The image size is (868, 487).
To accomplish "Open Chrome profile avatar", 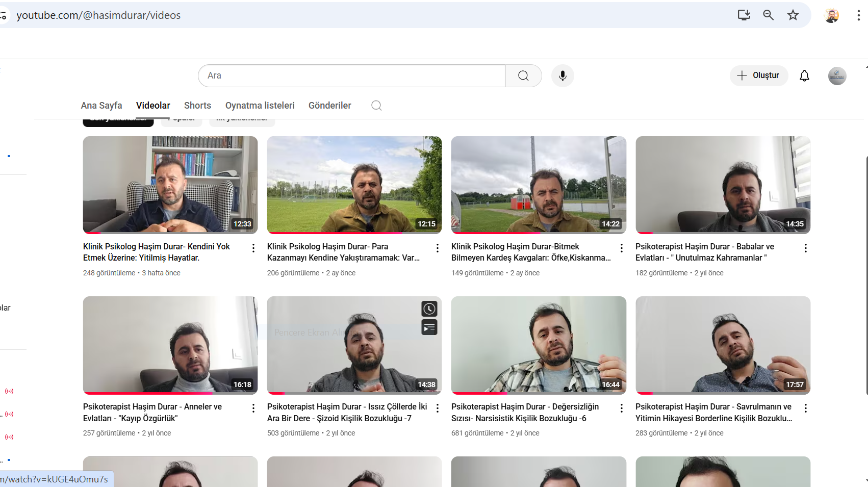I will [x=831, y=15].
